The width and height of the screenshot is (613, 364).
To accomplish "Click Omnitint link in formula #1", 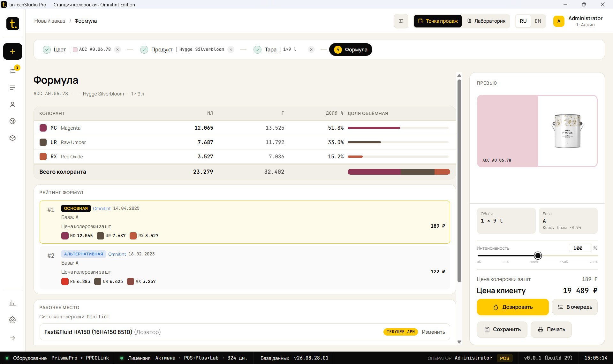I will point(102,209).
